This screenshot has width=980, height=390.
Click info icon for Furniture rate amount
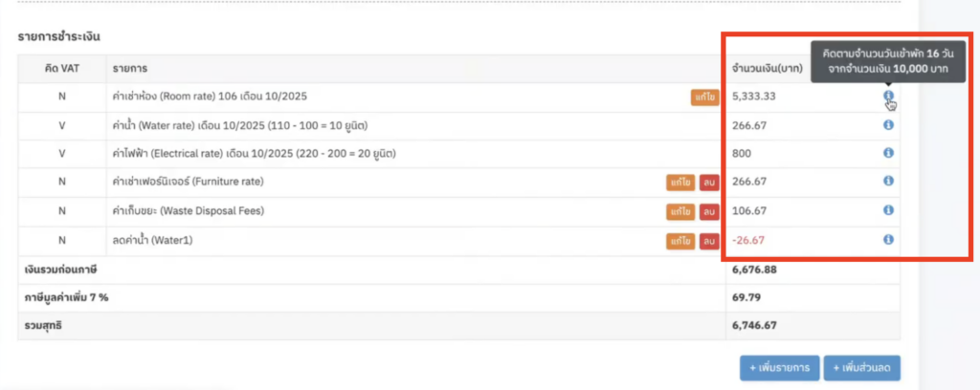(x=888, y=182)
